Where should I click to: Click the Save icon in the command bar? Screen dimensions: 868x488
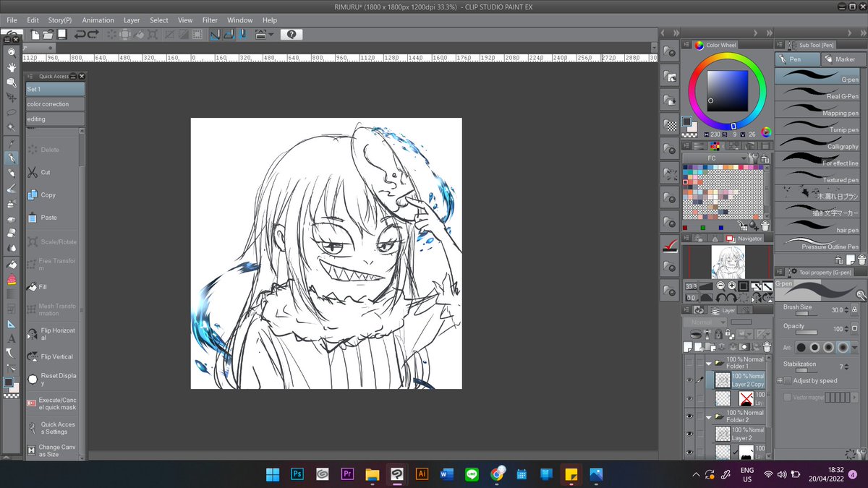click(x=61, y=34)
